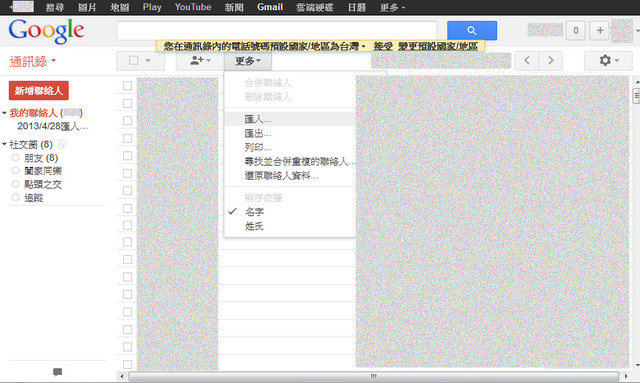640x383 pixels.
Task: Click scrollbar right arrow at bottom
Action: click(626, 376)
